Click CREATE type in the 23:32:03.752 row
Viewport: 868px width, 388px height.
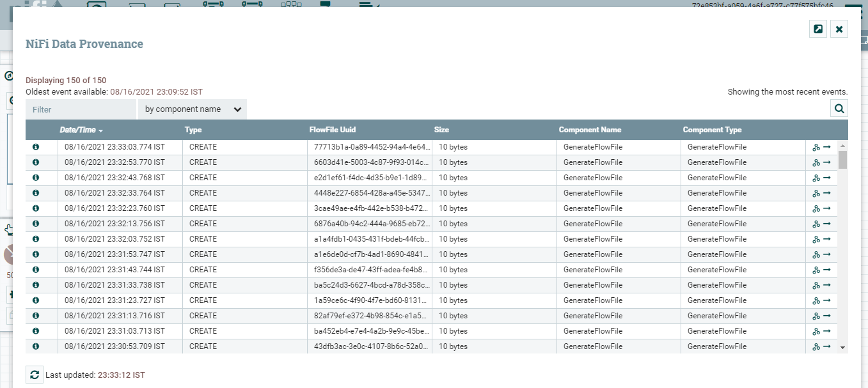[x=203, y=239]
